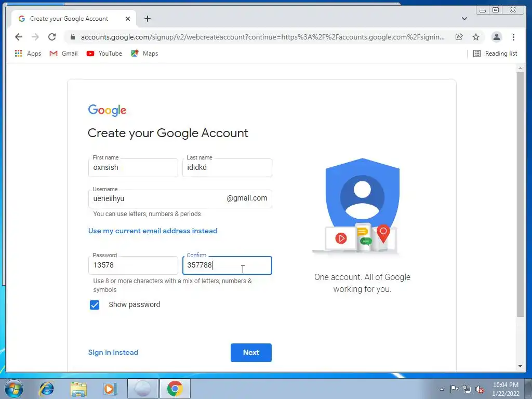Click the scrollbar up arrow

520,69
